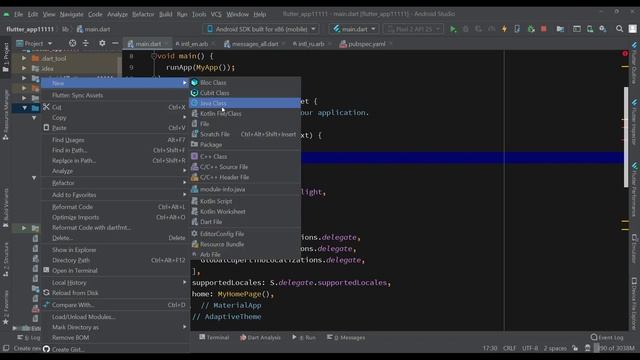Image resolution: width=640 pixels, height=360 pixels.
Task: Click the collapse all icon in Project panel
Action: [86, 43]
